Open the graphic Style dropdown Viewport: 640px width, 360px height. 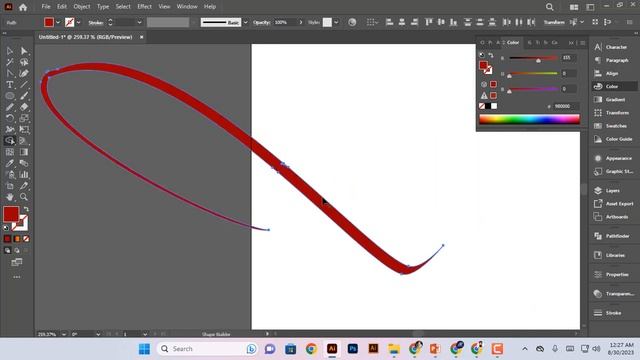tap(336, 22)
